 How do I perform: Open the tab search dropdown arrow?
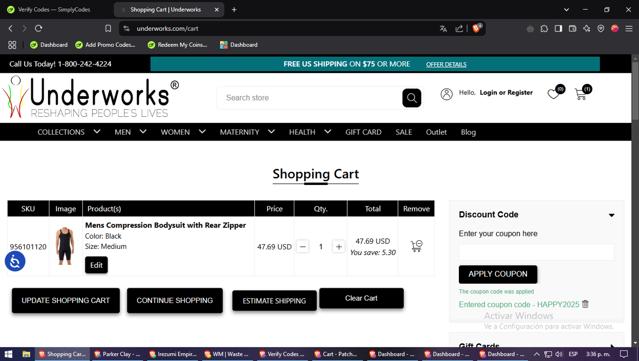pos(566,9)
